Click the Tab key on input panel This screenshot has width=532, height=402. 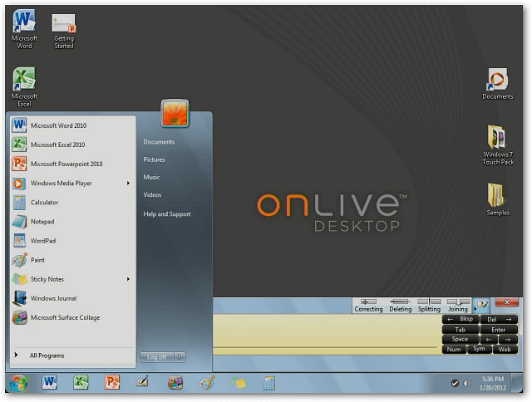(461, 330)
